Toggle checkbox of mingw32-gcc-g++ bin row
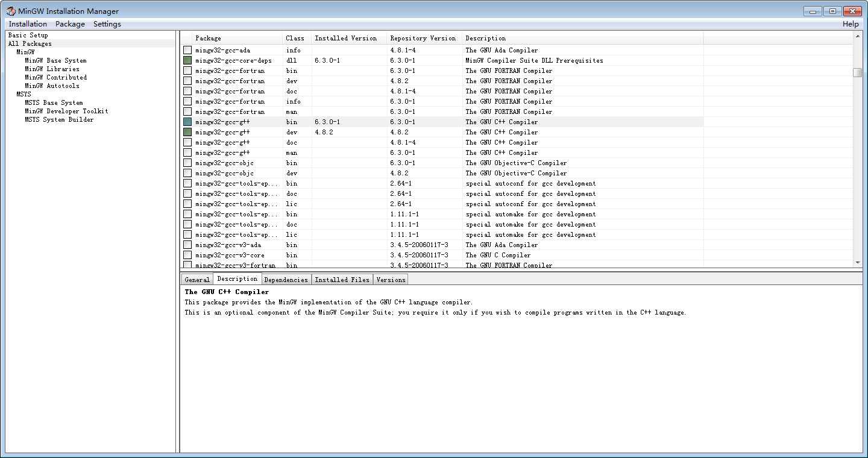This screenshot has height=458, width=868. (187, 122)
